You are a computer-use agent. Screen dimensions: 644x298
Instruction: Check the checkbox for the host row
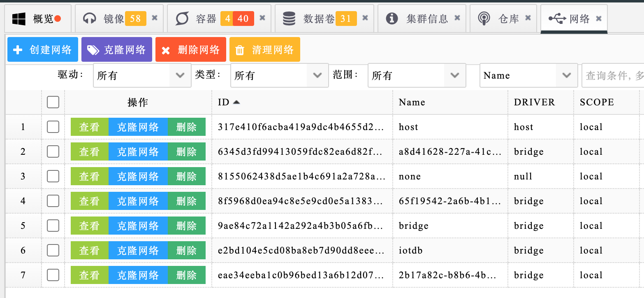53,127
